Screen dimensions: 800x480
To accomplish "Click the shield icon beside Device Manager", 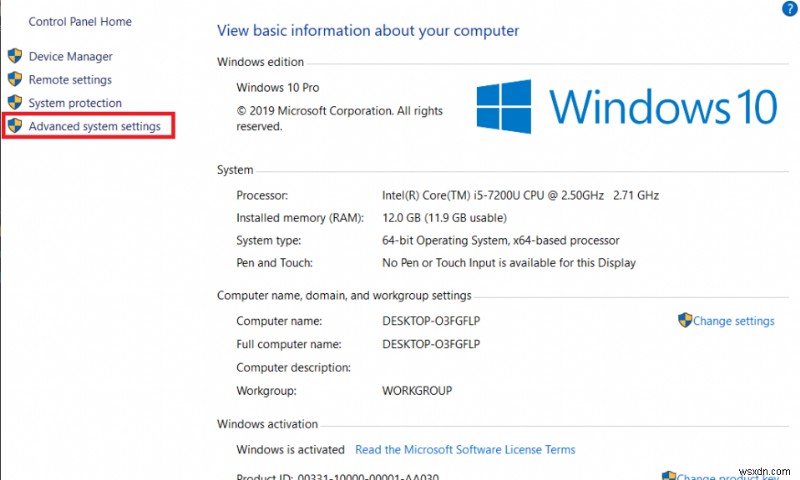I will point(14,56).
